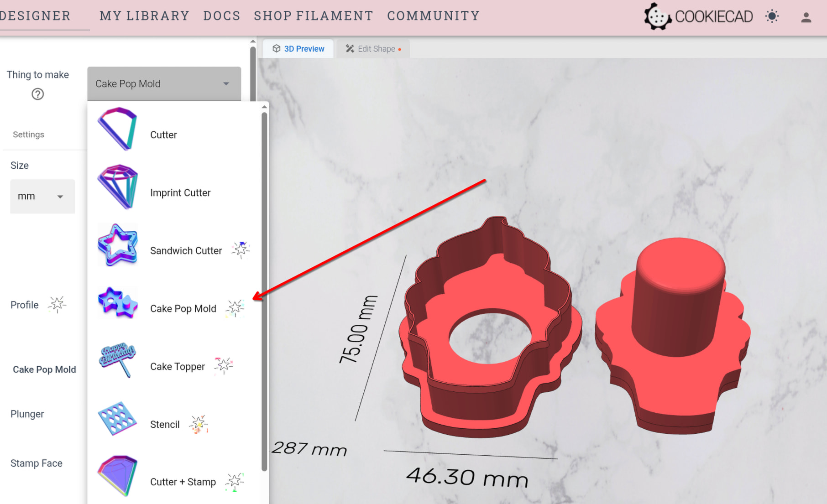The height and width of the screenshot is (504, 827).
Task: Switch to the 3D Preview tab
Action: (x=298, y=49)
